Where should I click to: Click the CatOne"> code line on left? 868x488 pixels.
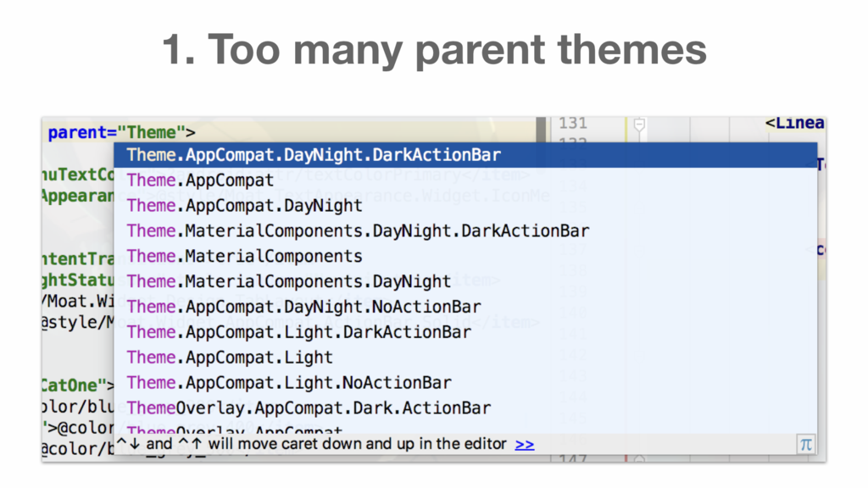[x=78, y=385]
